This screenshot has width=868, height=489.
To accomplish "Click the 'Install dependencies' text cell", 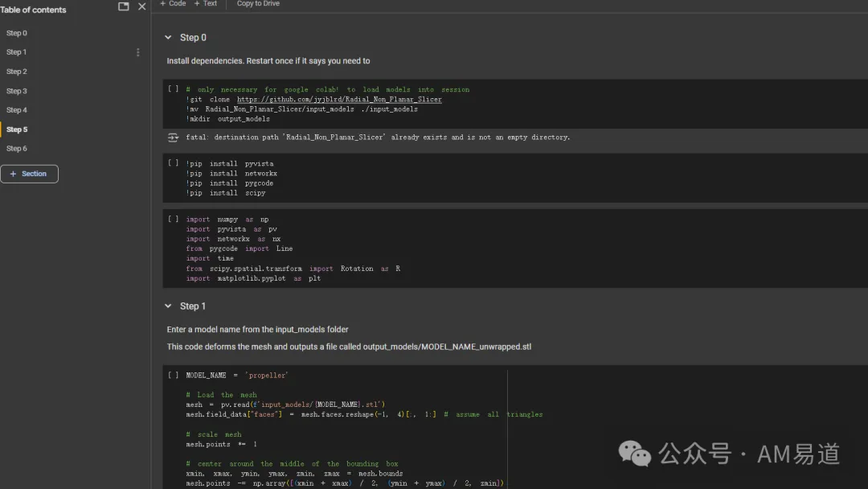I will click(268, 61).
